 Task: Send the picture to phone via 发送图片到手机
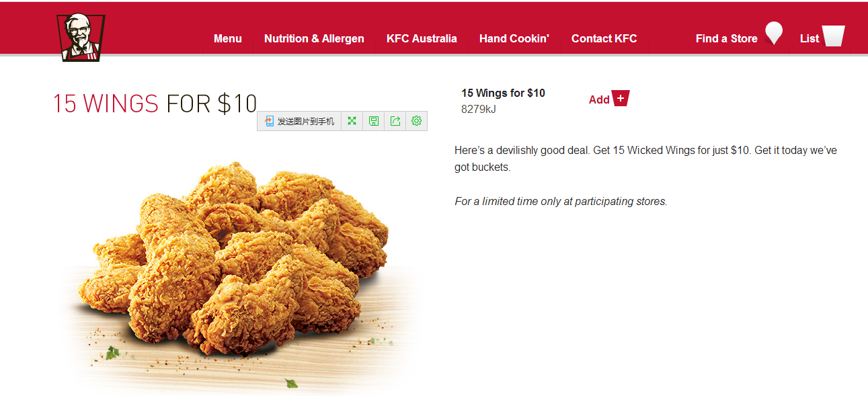pos(300,121)
